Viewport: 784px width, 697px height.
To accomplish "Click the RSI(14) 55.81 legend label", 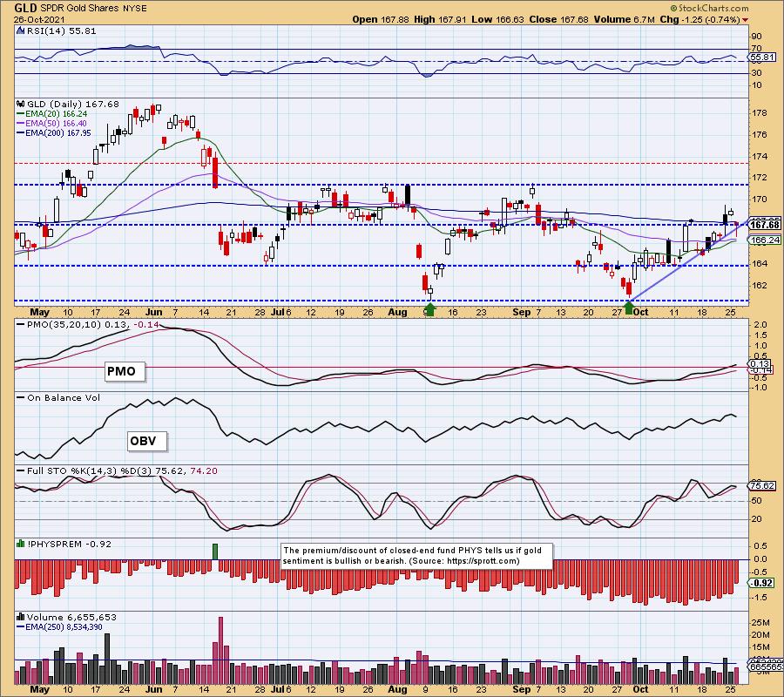I will tap(61, 30).
